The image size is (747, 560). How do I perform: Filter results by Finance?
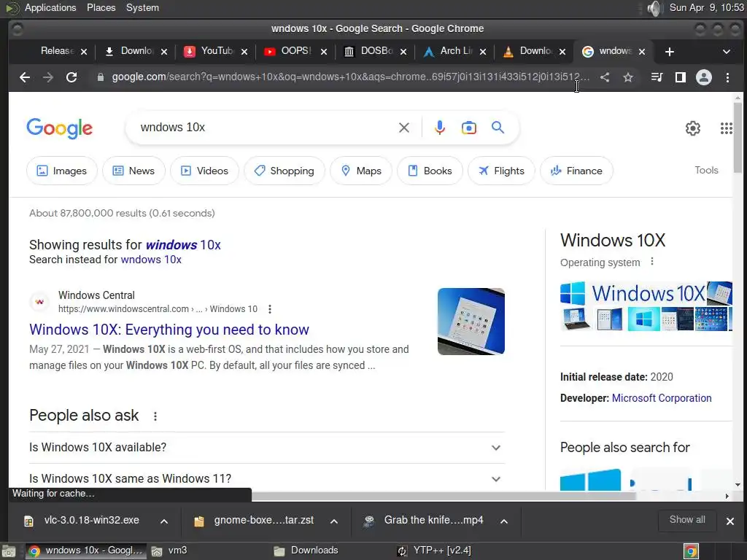point(576,171)
